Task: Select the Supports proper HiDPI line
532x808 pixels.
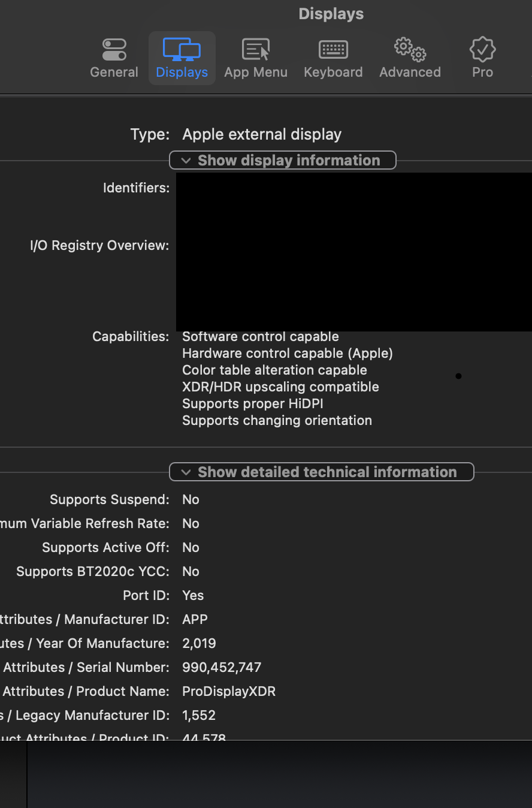Action: (253, 404)
